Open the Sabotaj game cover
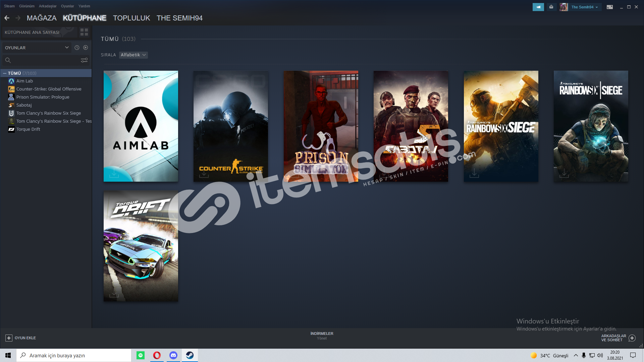Viewport: 644px width, 362px height. (411, 126)
